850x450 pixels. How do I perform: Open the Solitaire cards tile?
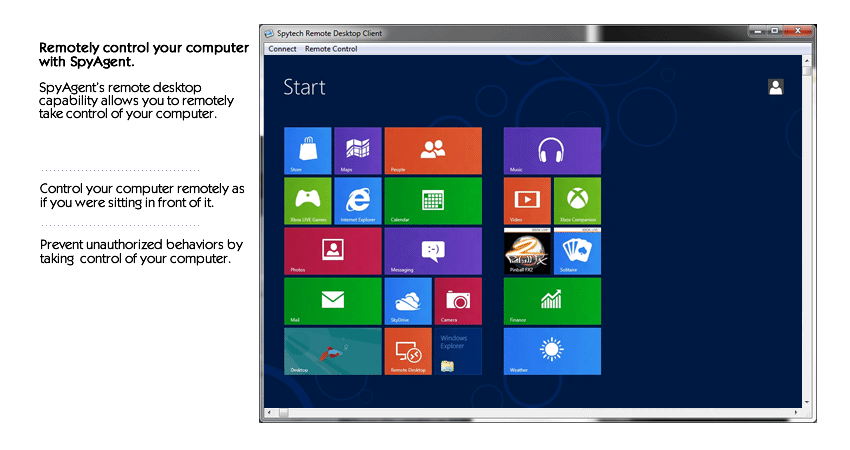point(577,251)
